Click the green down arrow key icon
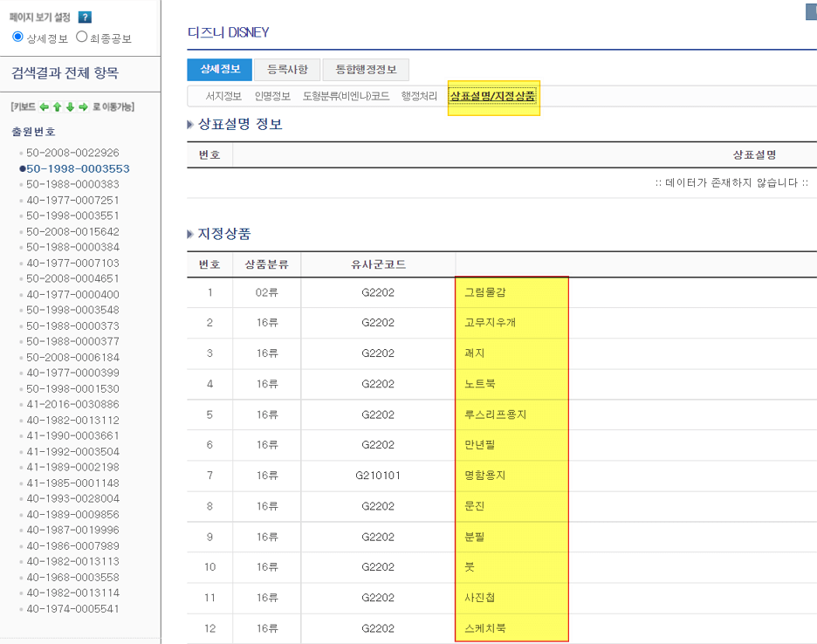This screenshot has width=817, height=644. coord(71,106)
